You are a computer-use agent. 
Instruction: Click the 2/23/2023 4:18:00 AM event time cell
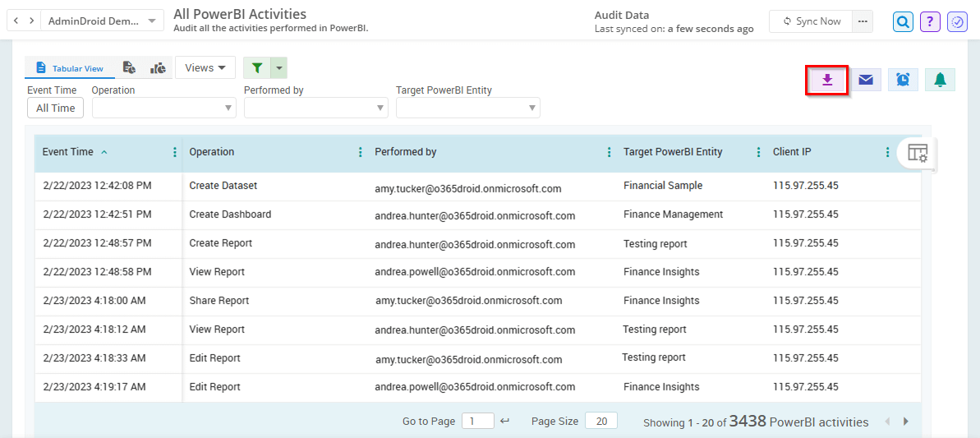[94, 301]
